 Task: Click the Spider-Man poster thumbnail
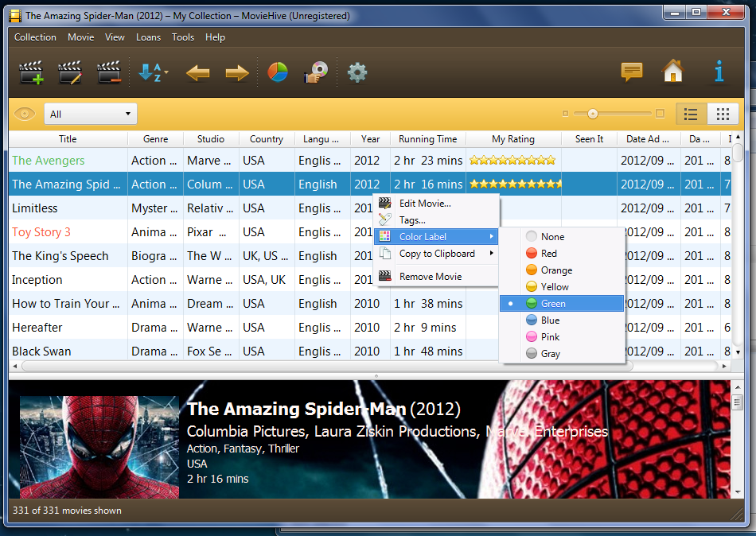(99, 447)
